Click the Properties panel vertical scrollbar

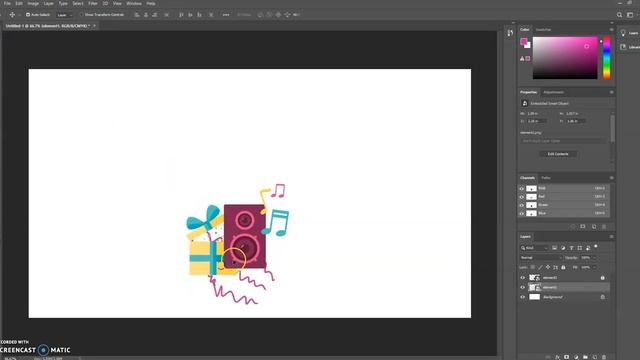(612, 129)
